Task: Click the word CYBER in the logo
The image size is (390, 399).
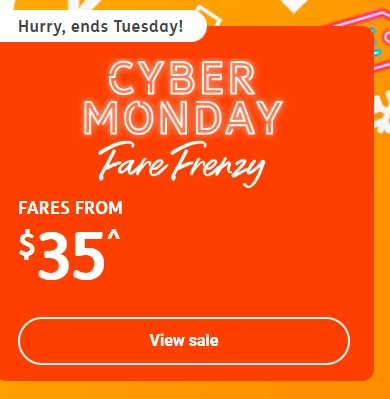Action: click(x=182, y=78)
